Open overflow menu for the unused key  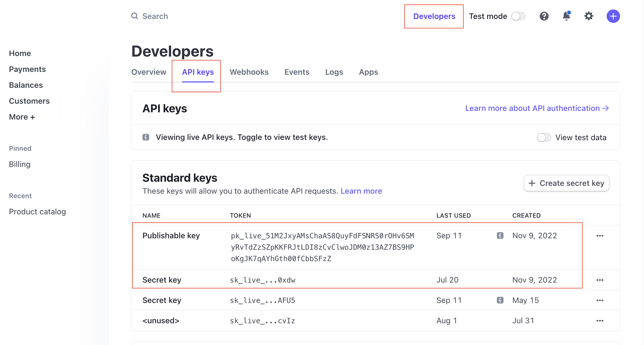point(600,321)
